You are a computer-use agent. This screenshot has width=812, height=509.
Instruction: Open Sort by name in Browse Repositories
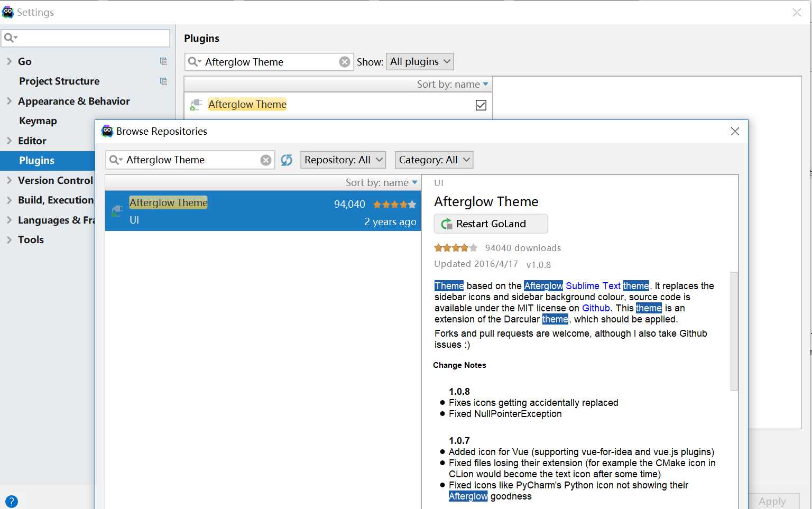click(x=381, y=183)
